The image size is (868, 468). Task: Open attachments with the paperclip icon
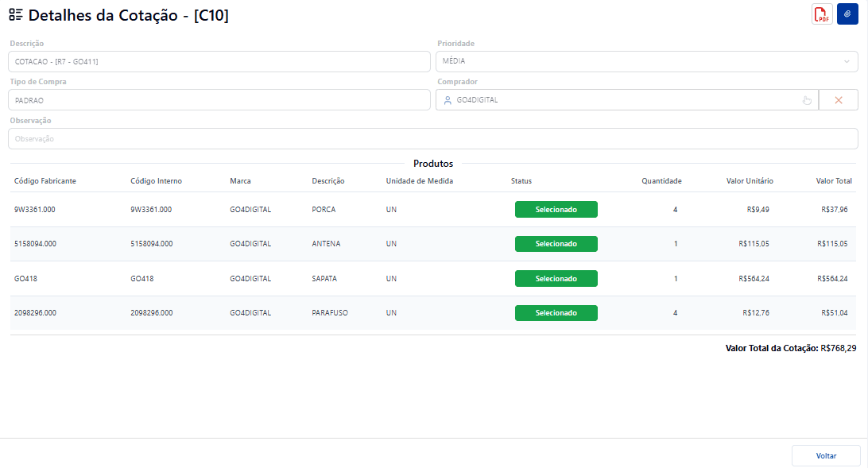click(x=847, y=14)
